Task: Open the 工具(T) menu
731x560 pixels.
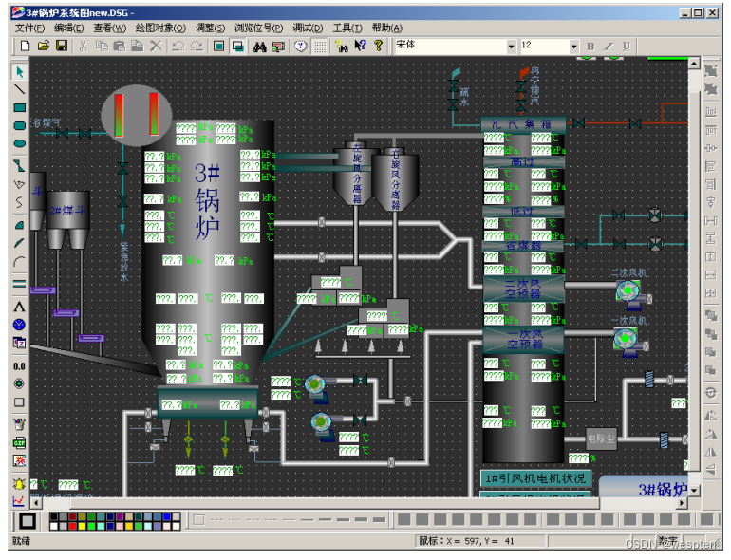Action: pyautogui.click(x=347, y=28)
